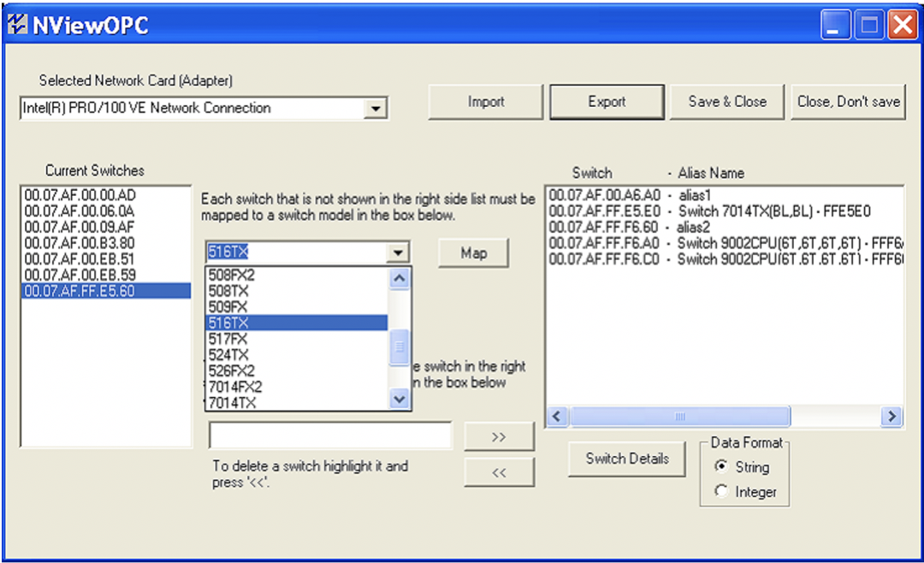The height and width of the screenshot is (563, 924).
Task: Select the Switch 7014TX(BL,BL) row
Action: 726,211
